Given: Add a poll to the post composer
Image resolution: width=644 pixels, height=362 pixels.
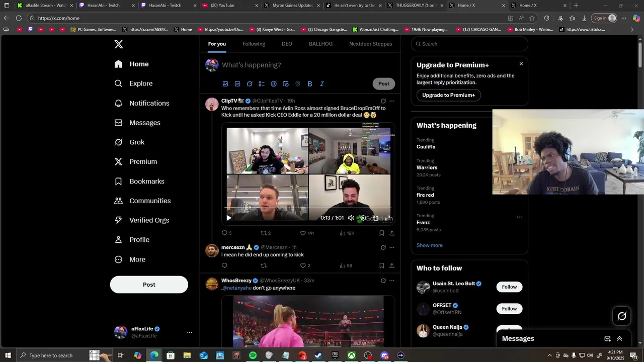Looking at the screenshot, I should coord(262,84).
